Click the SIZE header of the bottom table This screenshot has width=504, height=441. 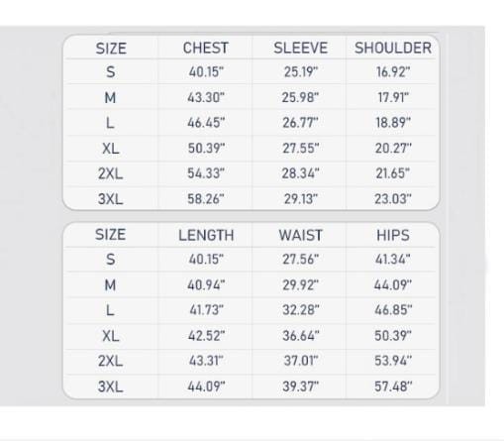coord(110,235)
